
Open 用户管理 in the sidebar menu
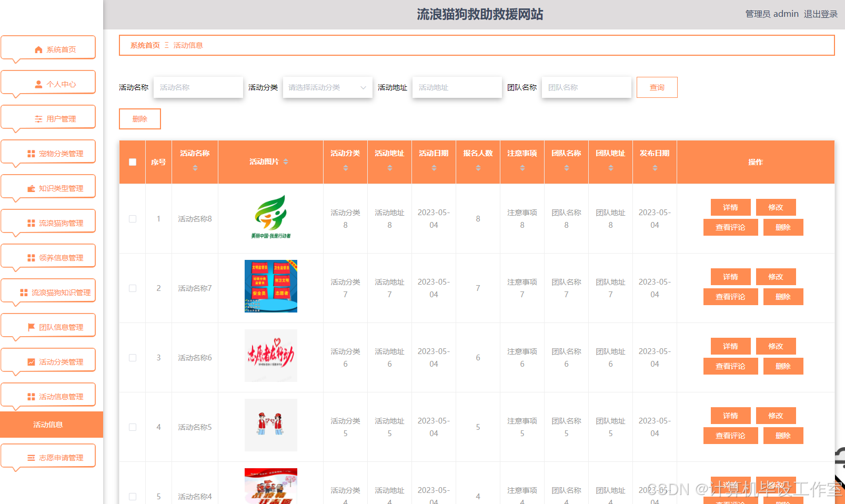[x=48, y=118]
